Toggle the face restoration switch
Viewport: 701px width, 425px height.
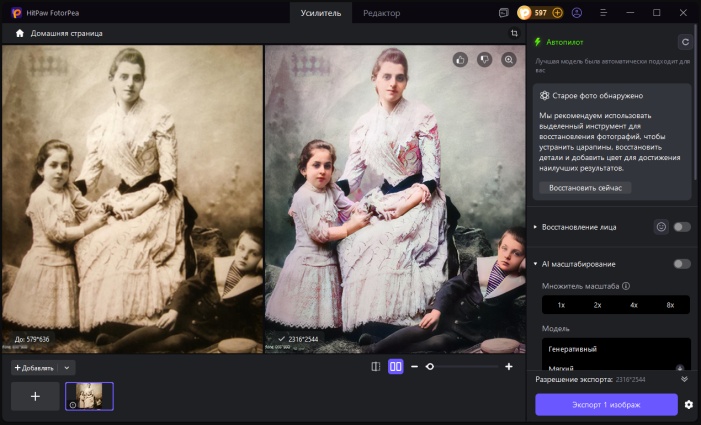(682, 227)
